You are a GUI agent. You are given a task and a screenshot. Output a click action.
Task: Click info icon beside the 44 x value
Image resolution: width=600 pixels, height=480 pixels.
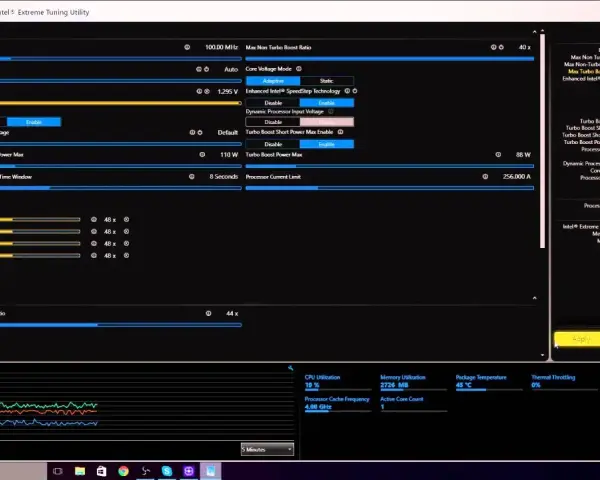[209, 313]
